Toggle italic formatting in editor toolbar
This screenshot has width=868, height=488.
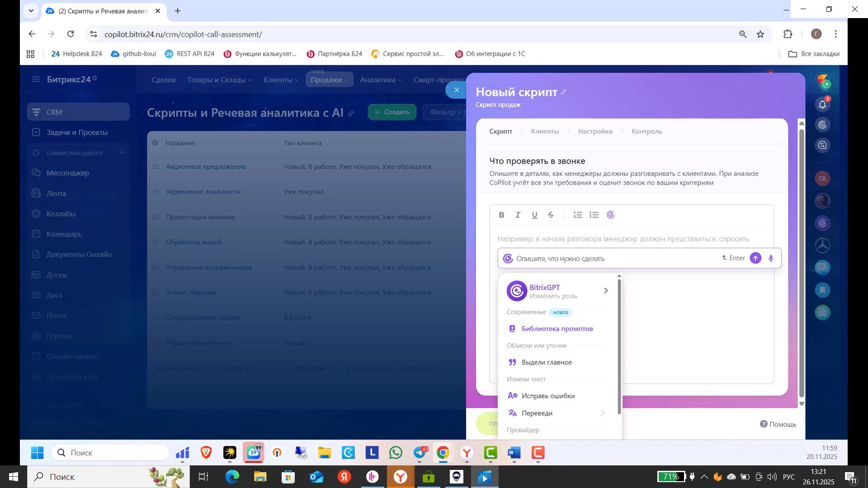(518, 215)
